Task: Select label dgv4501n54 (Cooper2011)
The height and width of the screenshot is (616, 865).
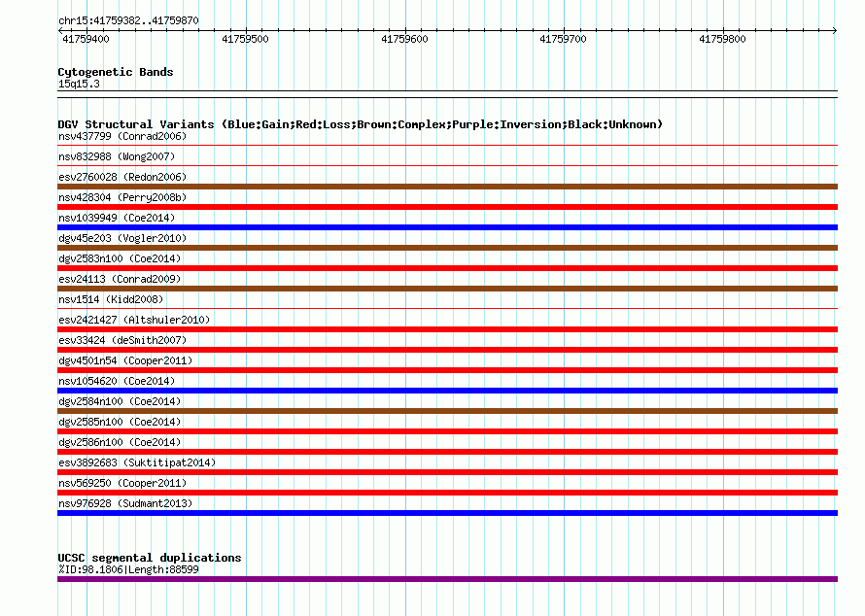Action: click(125, 360)
